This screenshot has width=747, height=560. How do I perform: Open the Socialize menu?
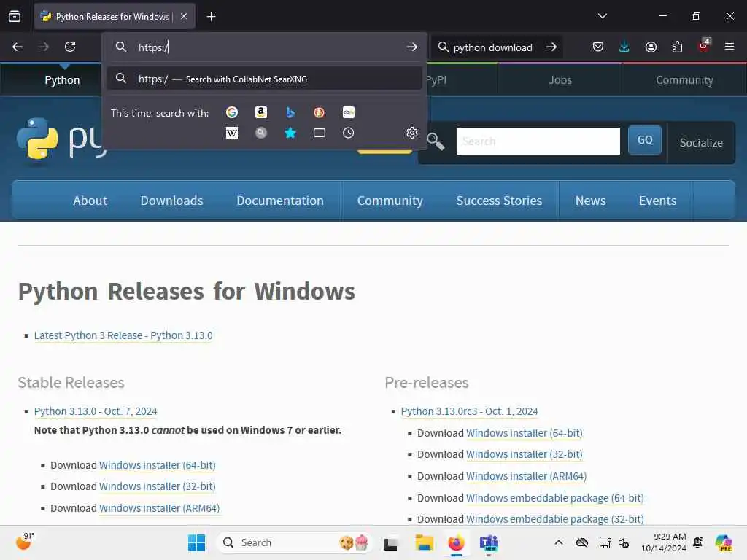[701, 142]
